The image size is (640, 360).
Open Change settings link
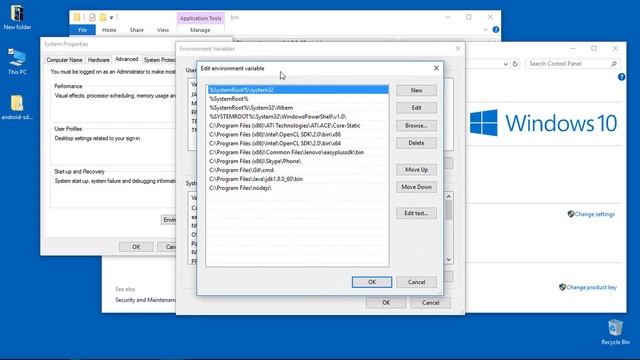coord(594,214)
